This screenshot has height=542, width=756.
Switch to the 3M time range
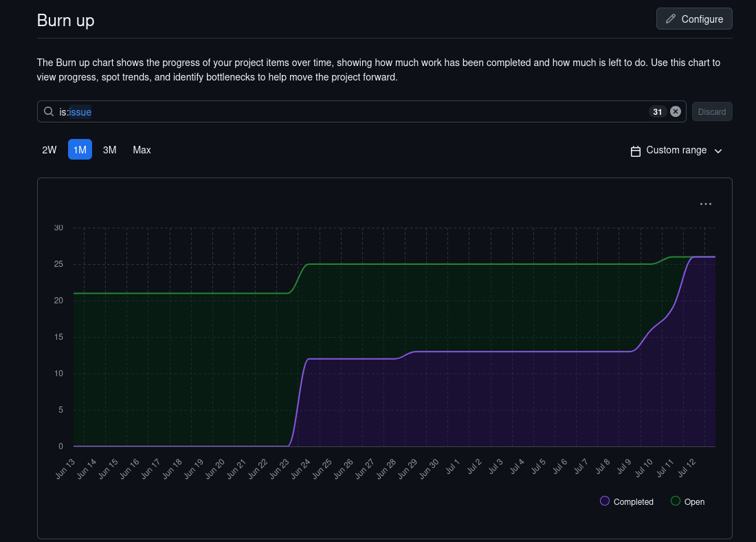tap(109, 149)
